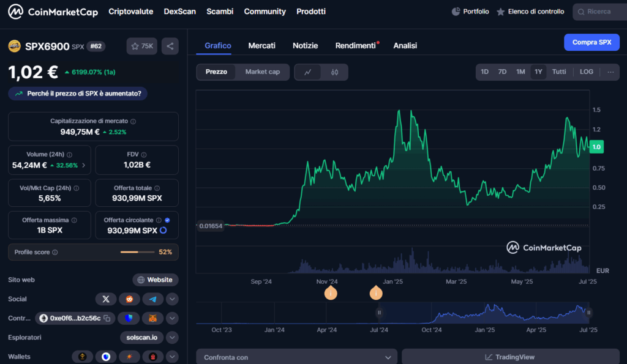Image resolution: width=627 pixels, height=364 pixels.
Task: Set chart range to 1M
Action: 520,72
